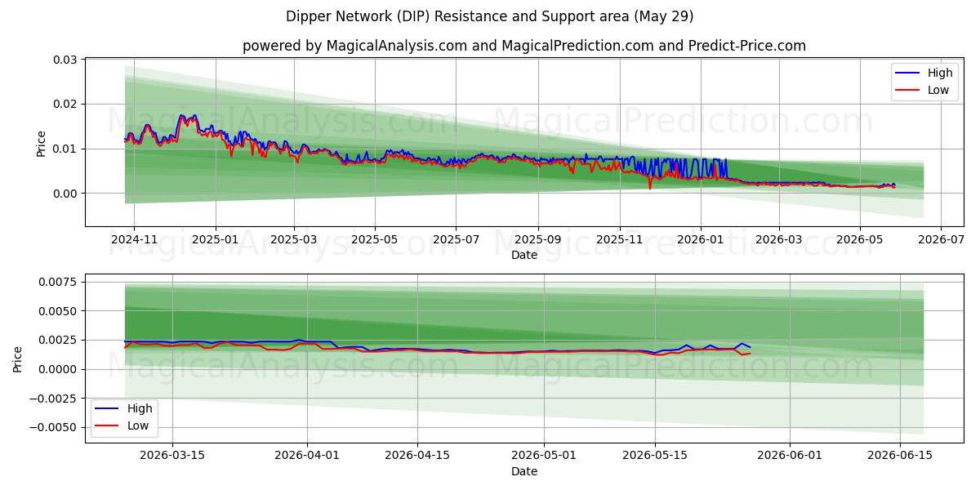Image resolution: width=980 pixels, height=490 pixels.
Task: Click the bottom chart y-axis value '-0.0025'
Action: coord(55,398)
